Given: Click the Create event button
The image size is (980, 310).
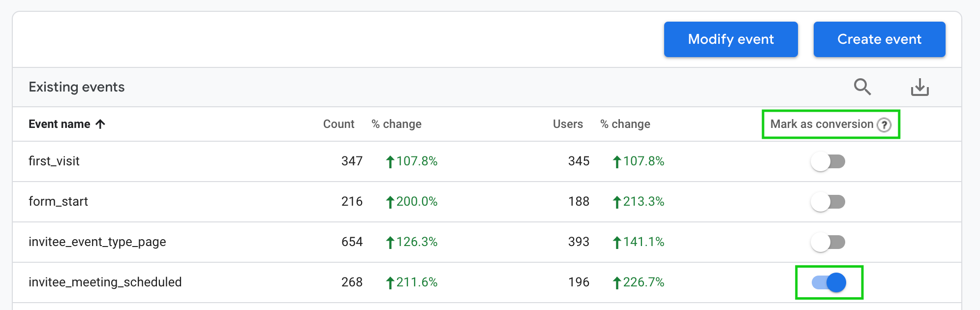Looking at the screenshot, I should coord(879,39).
